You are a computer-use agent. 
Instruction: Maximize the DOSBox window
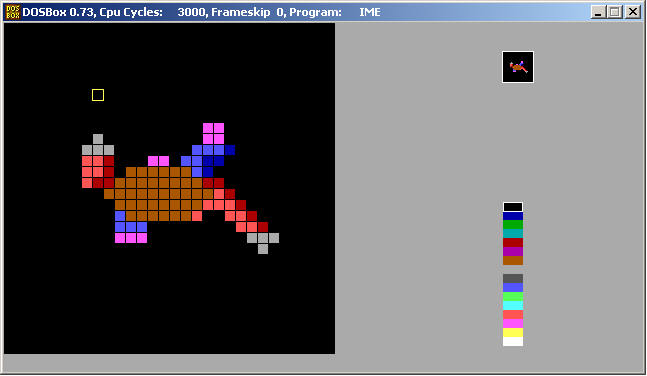(x=615, y=12)
